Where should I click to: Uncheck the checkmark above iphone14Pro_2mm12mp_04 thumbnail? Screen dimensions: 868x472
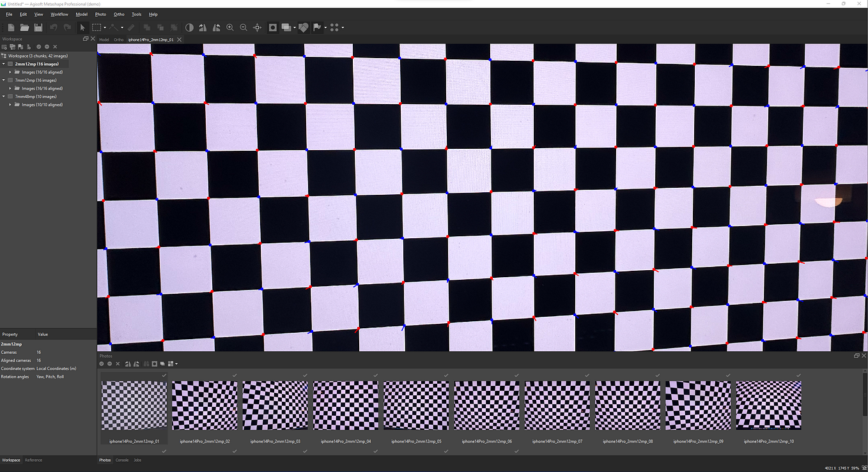pos(375,376)
